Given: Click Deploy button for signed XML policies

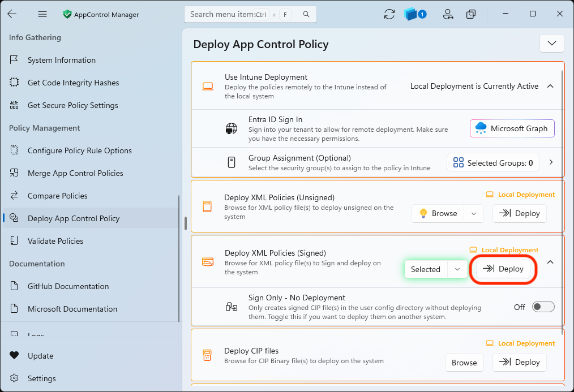Looking at the screenshot, I should [x=503, y=269].
